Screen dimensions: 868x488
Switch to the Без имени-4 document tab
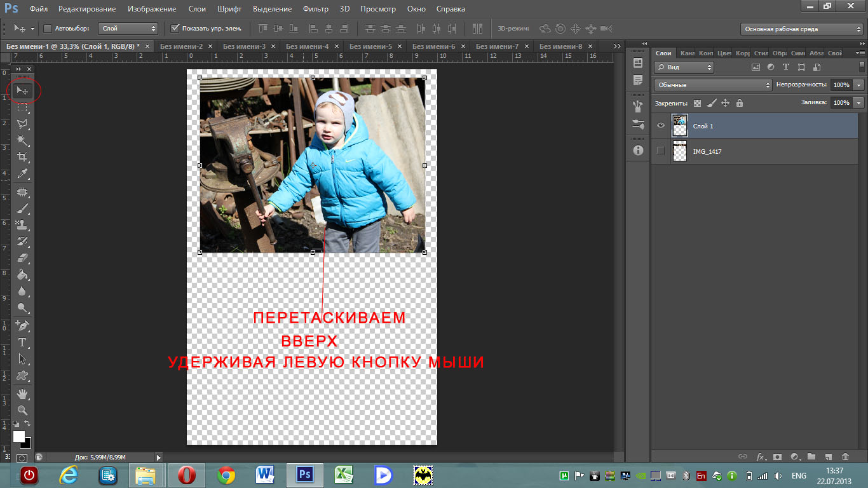tap(307, 46)
